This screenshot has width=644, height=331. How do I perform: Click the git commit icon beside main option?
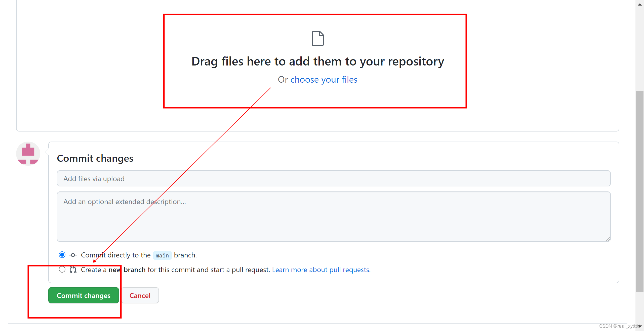coord(73,255)
